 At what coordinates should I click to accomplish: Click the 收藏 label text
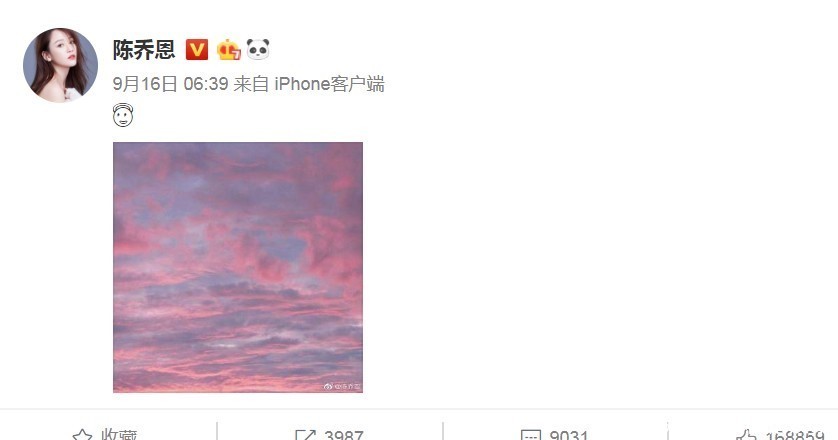point(119,435)
